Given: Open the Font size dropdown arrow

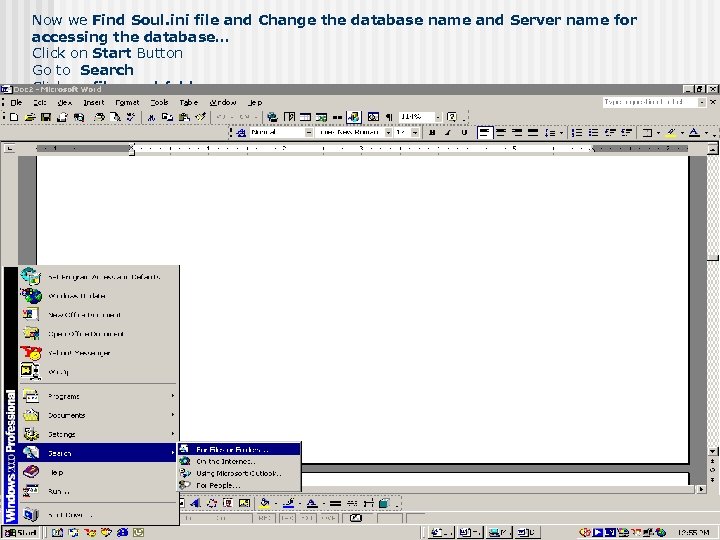Looking at the screenshot, I should point(415,133).
